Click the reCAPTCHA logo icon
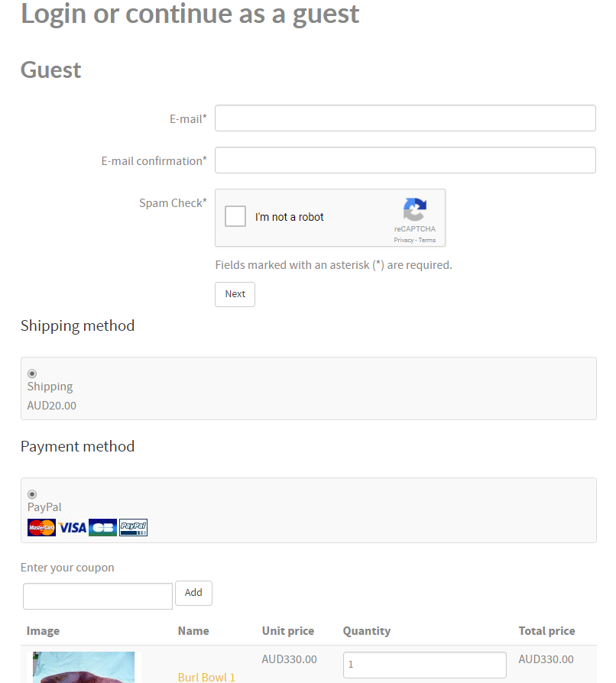The height and width of the screenshot is (683, 616). 415,210
